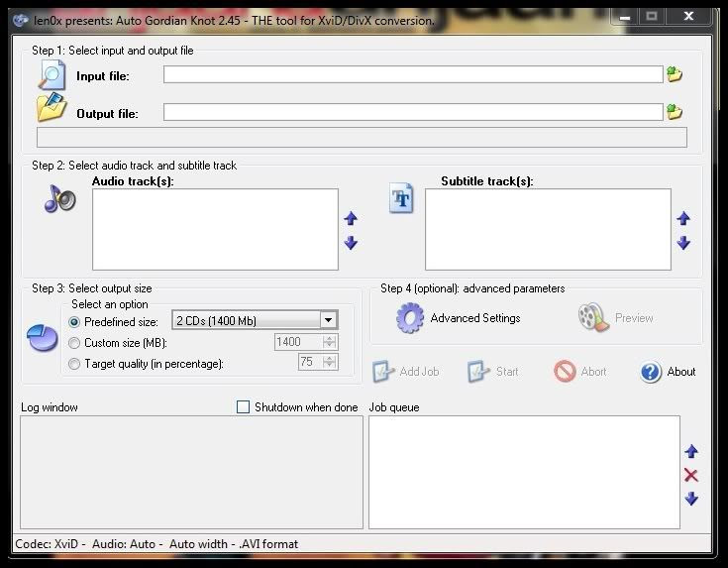Screen dimensions: 728x568
Task: Browse for output file with folder icon
Action: 675,112
